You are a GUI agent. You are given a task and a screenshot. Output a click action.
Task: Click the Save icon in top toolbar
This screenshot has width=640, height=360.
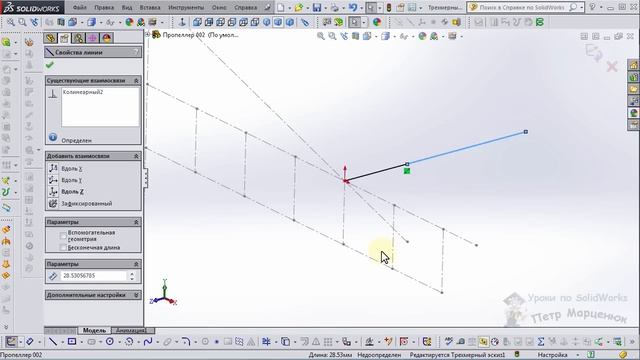(317, 7)
